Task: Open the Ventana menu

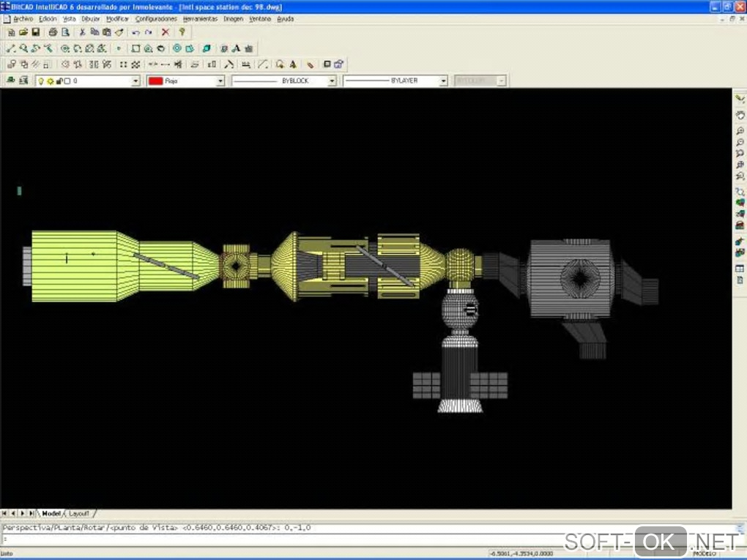Action: [x=260, y=19]
